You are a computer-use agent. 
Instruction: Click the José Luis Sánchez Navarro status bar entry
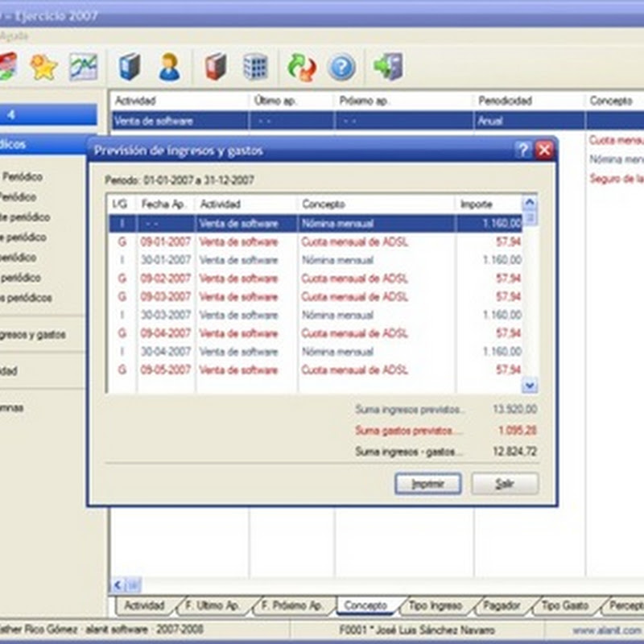(x=417, y=630)
